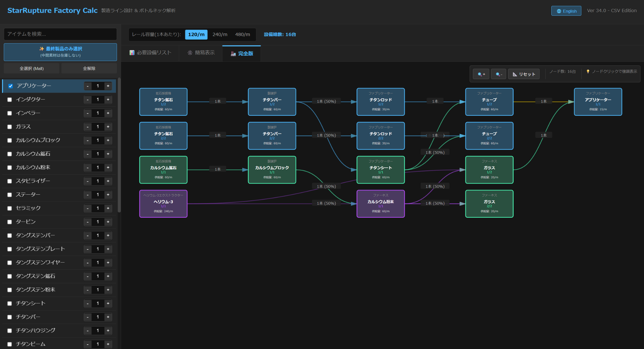
Task: Click the zoom in magnifier button
Action: 481,74
